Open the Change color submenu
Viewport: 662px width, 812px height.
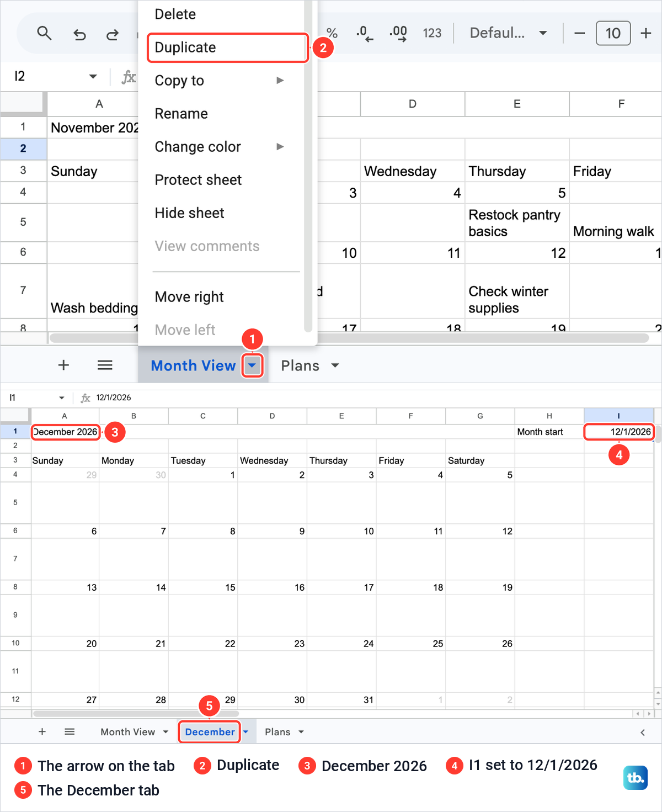[x=220, y=147]
